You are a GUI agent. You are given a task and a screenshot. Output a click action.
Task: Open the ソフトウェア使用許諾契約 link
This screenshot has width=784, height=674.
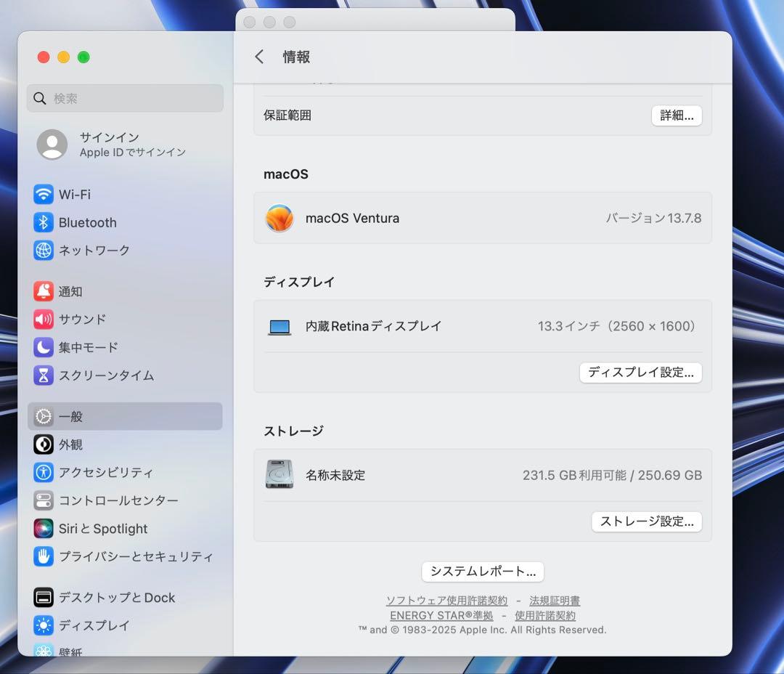point(446,600)
